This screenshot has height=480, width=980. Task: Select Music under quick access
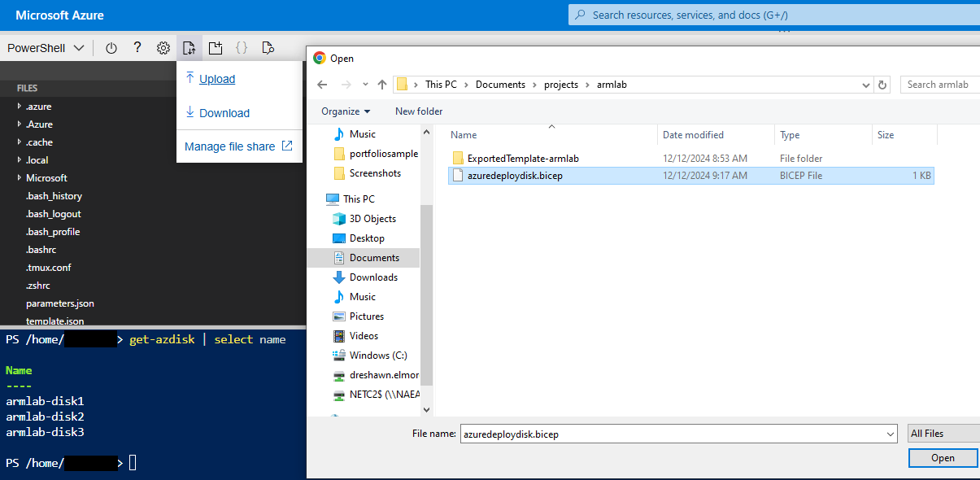pos(362,134)
